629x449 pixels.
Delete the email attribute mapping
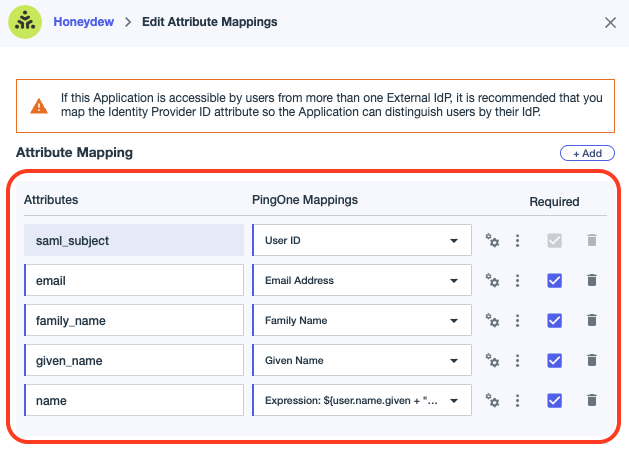coord(592,280)
